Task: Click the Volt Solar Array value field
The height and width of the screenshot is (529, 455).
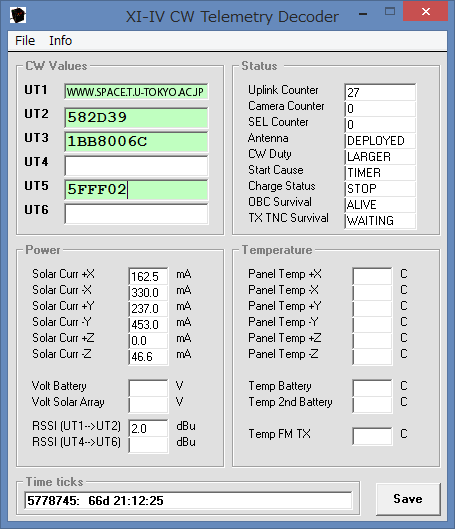Action: click(148, 404)
